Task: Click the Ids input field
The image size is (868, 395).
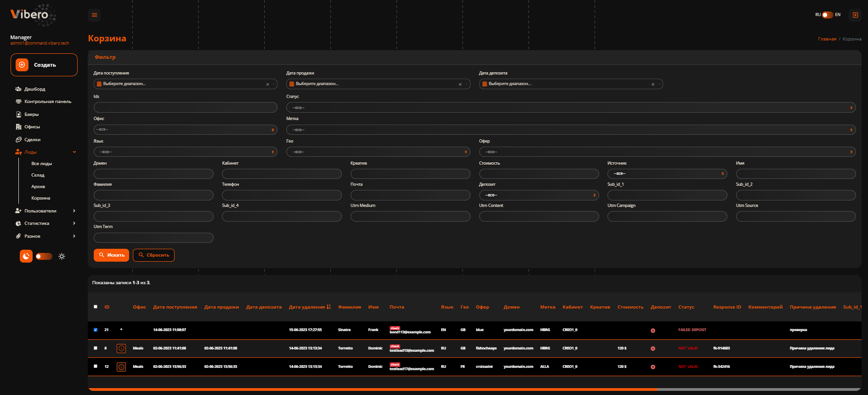Action: (186, 108)
